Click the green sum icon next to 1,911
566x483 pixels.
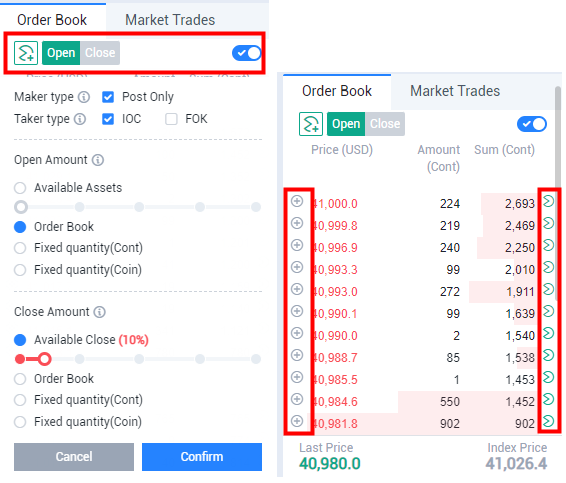[x=548, y=289]
